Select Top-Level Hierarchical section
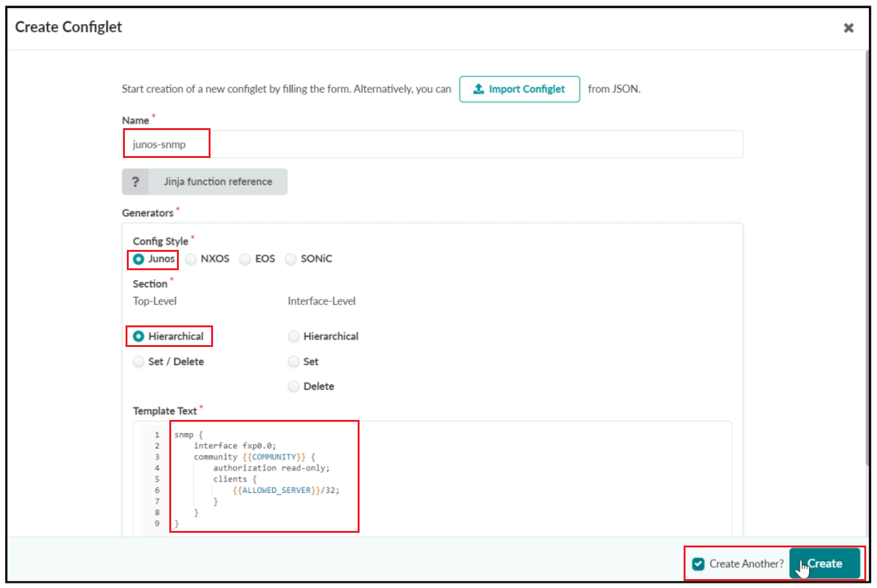 click(x=139, y=336)
